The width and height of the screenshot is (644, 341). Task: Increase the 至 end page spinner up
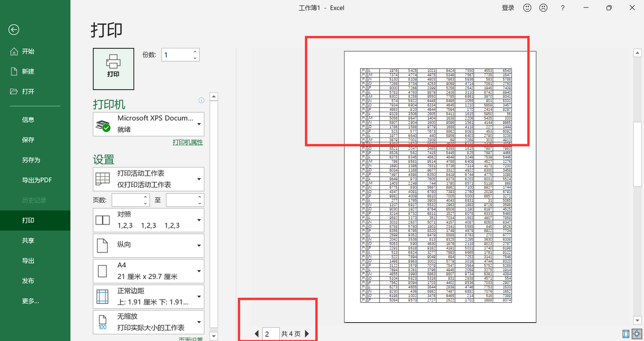[x=200, y=197]
